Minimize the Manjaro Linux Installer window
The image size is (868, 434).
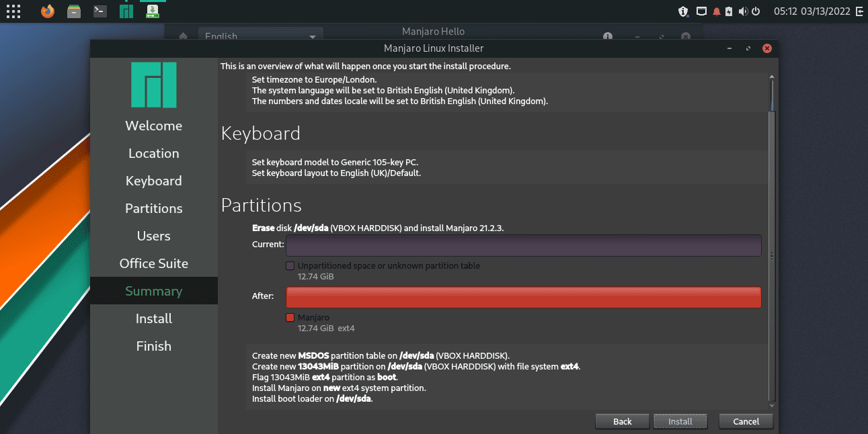[729, 48]
